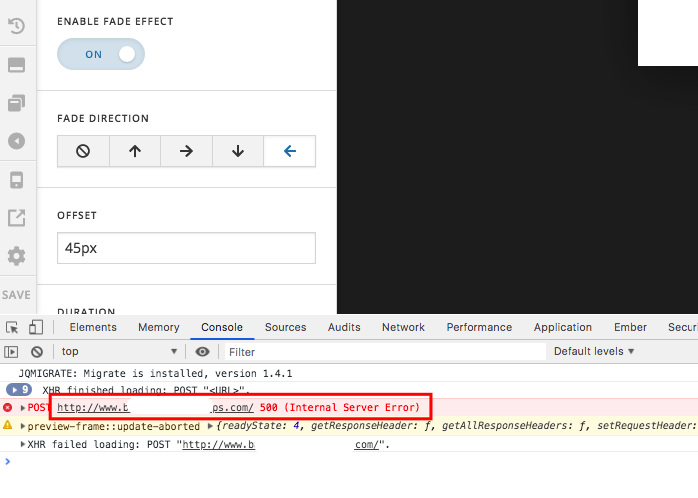Switch to the Network tab
The width and height of the screenshot is (698, 498).
403,327
